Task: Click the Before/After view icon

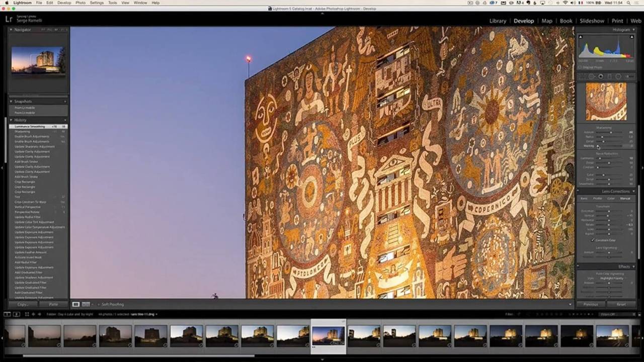Action: [x=86, y=304]
